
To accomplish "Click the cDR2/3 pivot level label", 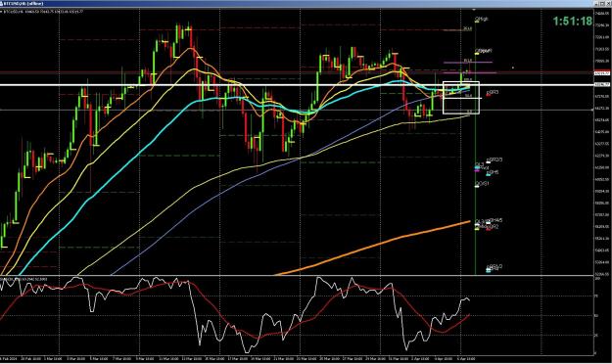I will coord(494,159).
